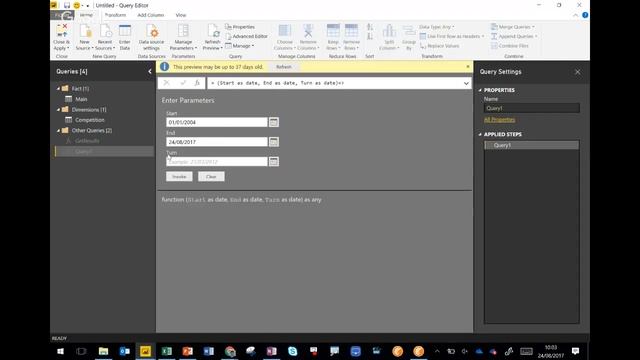Collapse the Queries pane
The height and width of the screenshot is (360, 640).
pos(150,71)
